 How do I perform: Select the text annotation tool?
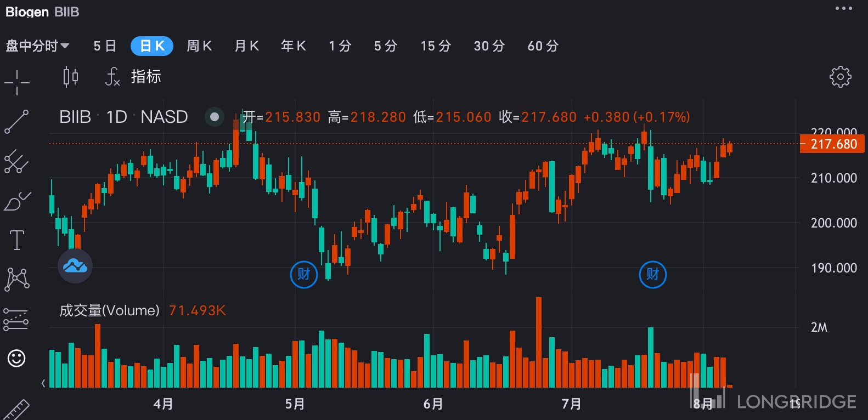(17, 240)
